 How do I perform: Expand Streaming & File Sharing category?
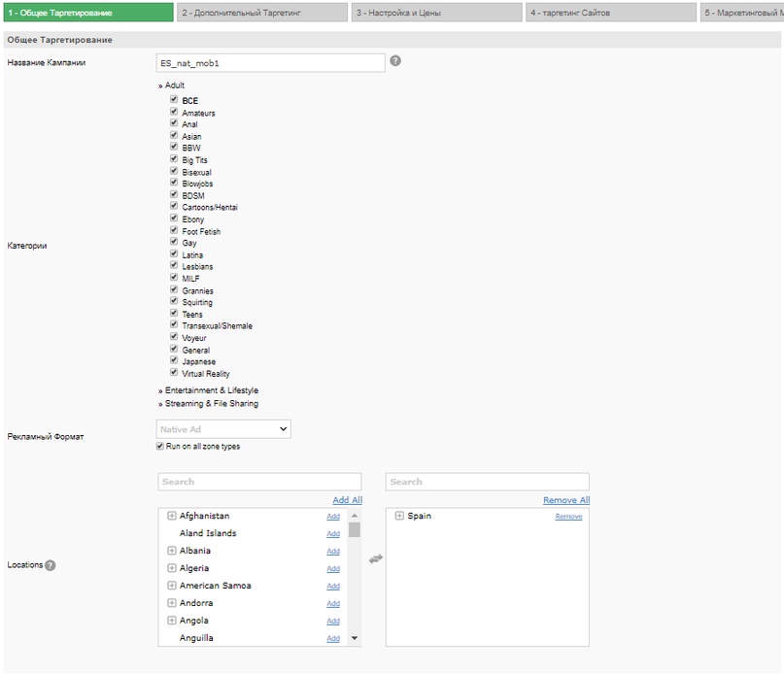coord(208,403)
